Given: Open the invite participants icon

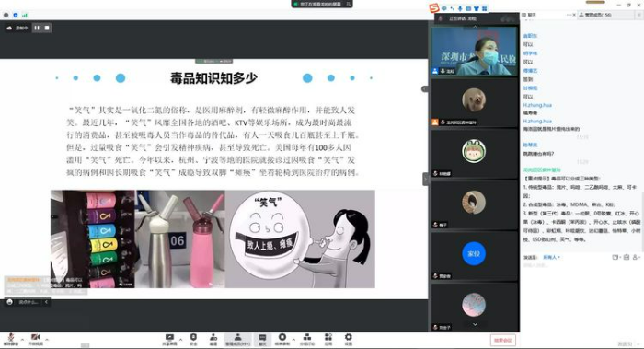Looking at the screenshot, I should pyautogui.click(x=213, y=339).
